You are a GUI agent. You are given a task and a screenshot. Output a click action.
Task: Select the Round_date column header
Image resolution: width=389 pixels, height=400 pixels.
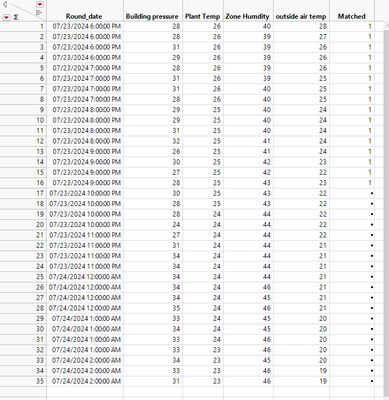[x=84, y=16]
